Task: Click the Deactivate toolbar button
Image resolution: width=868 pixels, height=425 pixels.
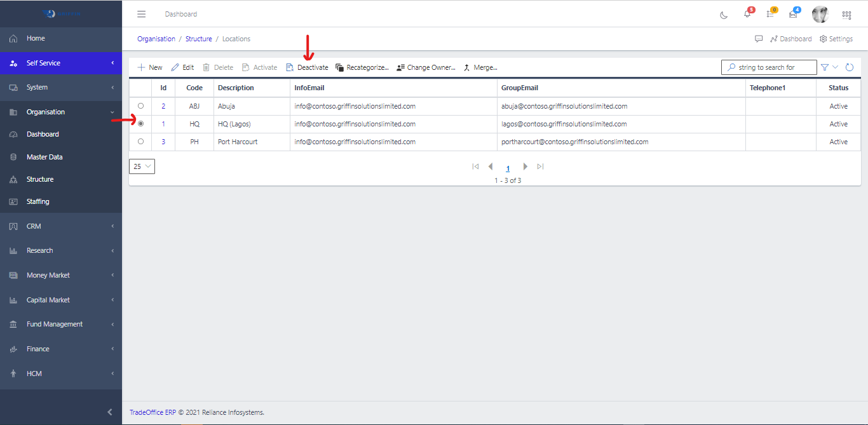Action: 308,67
